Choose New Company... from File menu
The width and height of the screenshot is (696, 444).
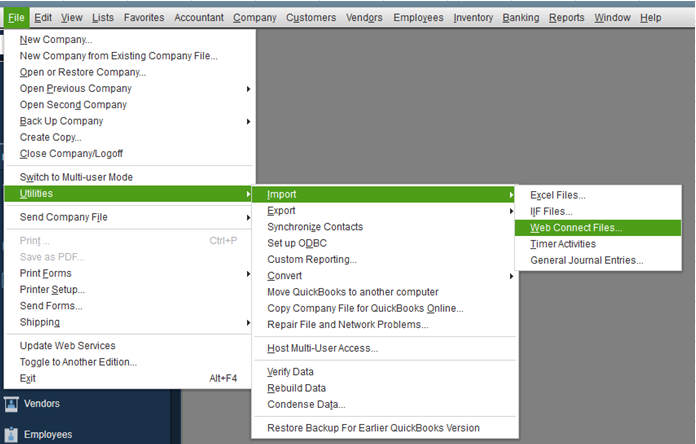click(x=130, y=40)
